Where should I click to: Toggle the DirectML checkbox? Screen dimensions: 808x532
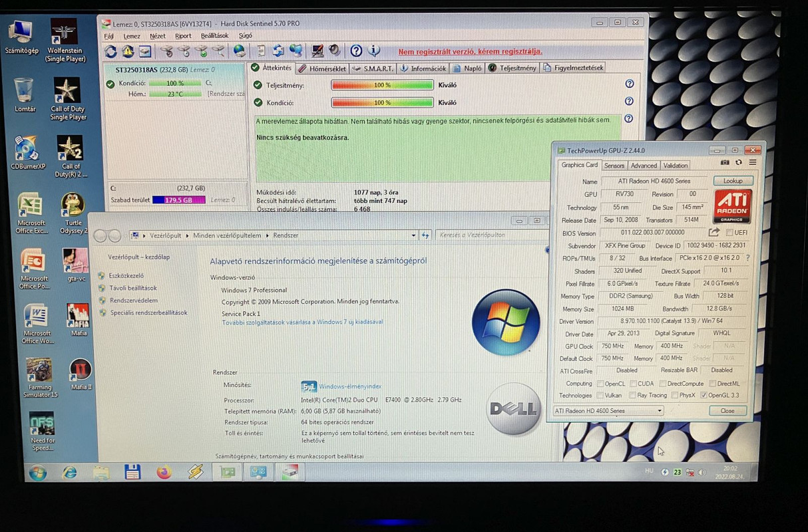click(x=712, y=384)
